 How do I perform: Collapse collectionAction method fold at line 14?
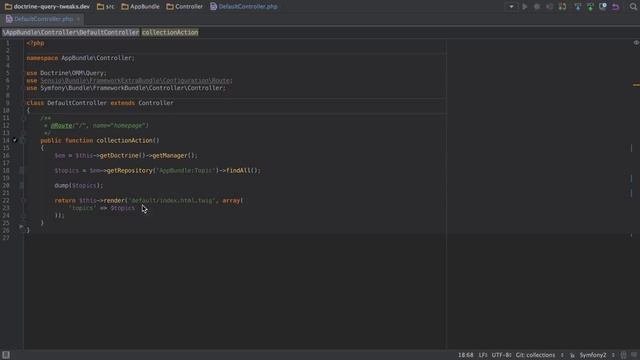(x=23, y=140)
